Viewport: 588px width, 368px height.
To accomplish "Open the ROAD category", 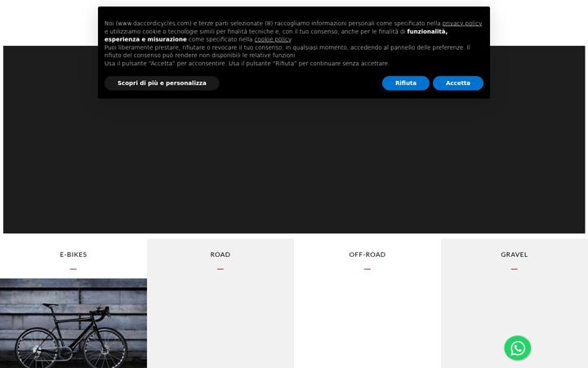I will [x=220, y=254].
